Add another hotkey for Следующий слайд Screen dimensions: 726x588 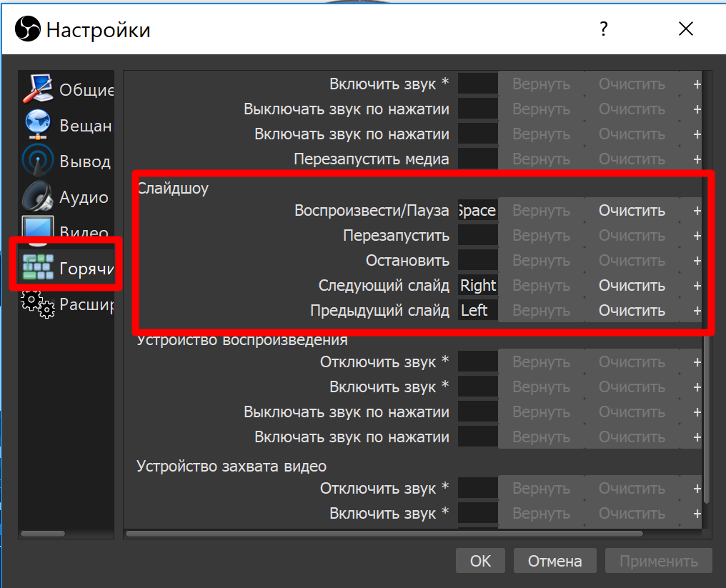[697, 286]
